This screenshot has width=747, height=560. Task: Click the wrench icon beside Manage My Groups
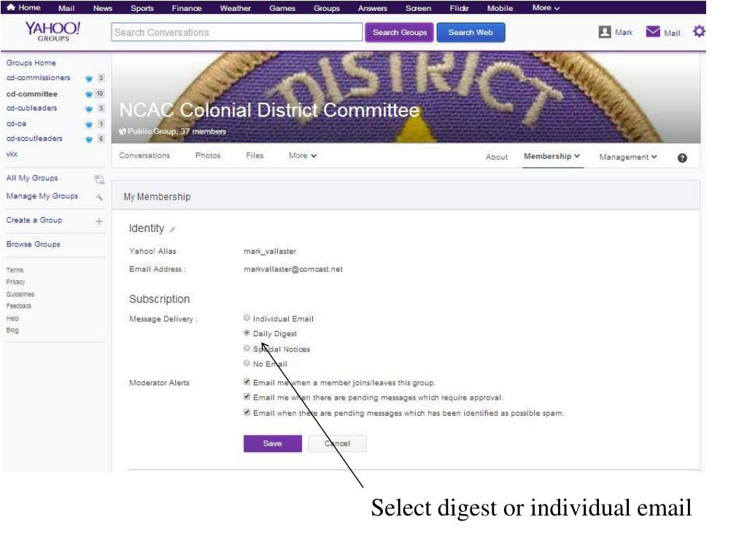pos(99,197)
